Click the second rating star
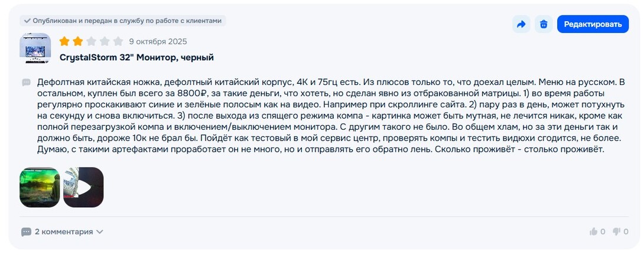 point(78,41)
